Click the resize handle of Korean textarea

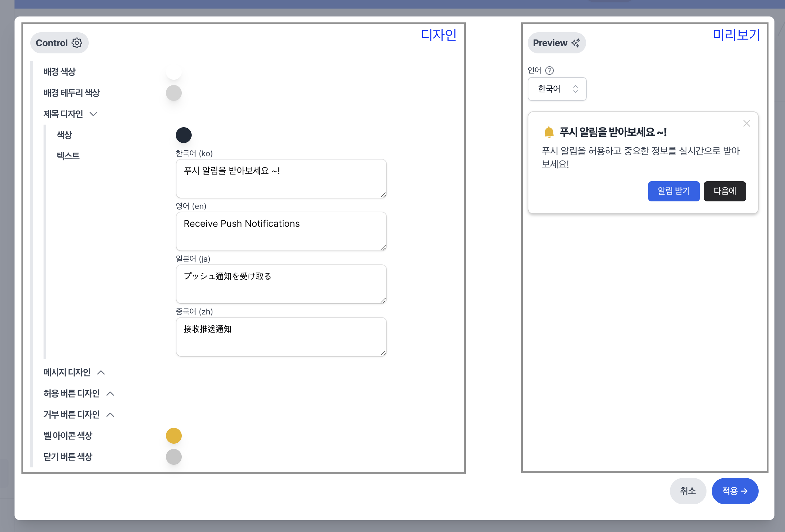coord(383,195)
